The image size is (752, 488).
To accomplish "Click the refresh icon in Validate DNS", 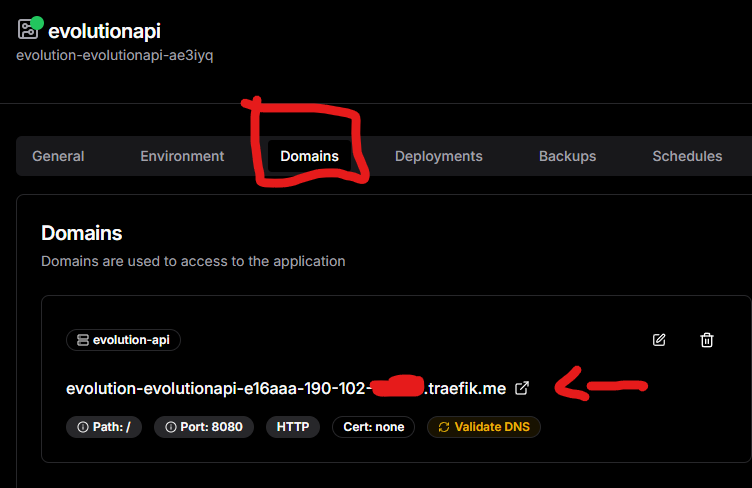I will click(443, 427).
